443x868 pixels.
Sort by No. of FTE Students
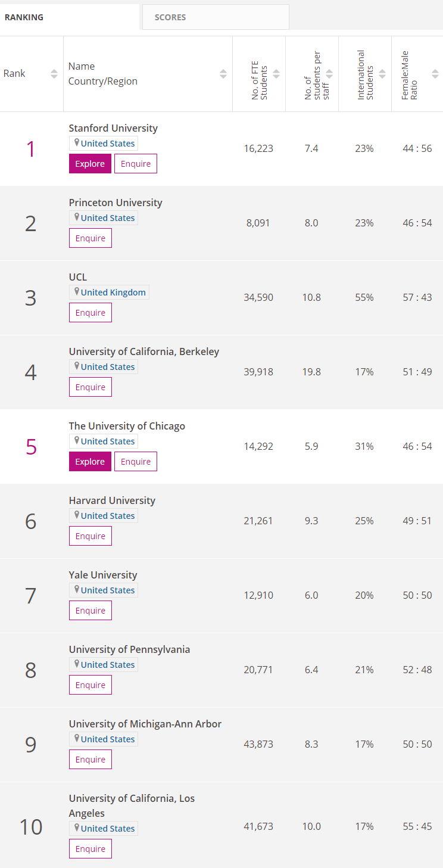click(x=276, y=74)
